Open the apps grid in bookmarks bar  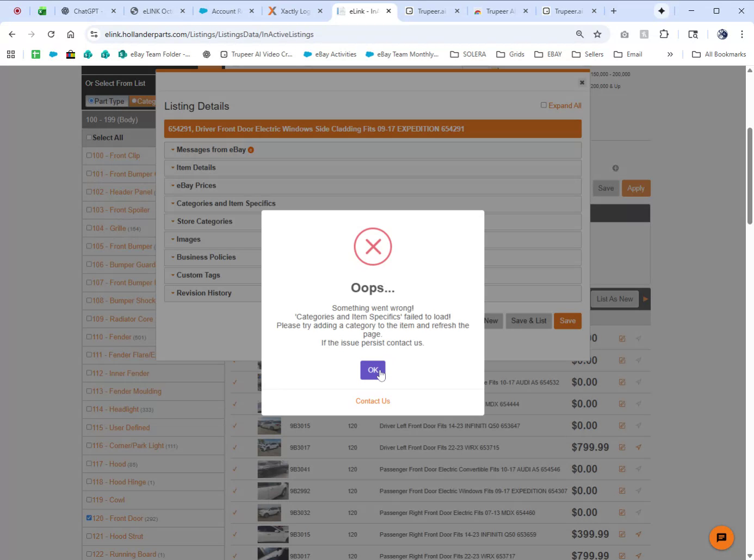(x=11, y=54)
